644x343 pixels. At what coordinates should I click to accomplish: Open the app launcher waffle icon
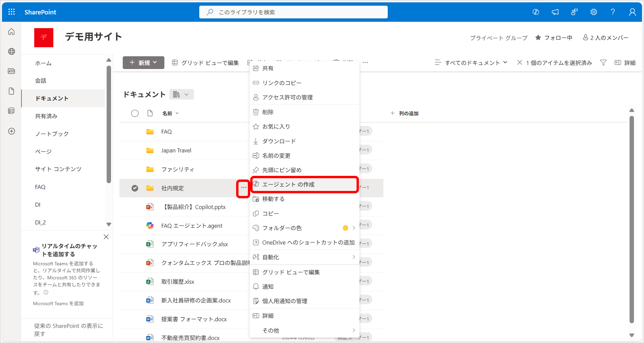[11, 12]
